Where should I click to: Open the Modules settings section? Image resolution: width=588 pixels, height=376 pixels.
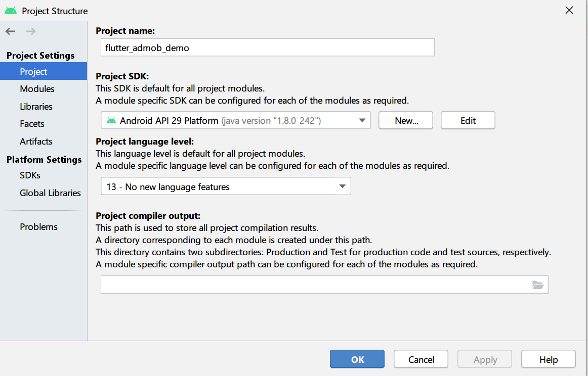(37, 89)
